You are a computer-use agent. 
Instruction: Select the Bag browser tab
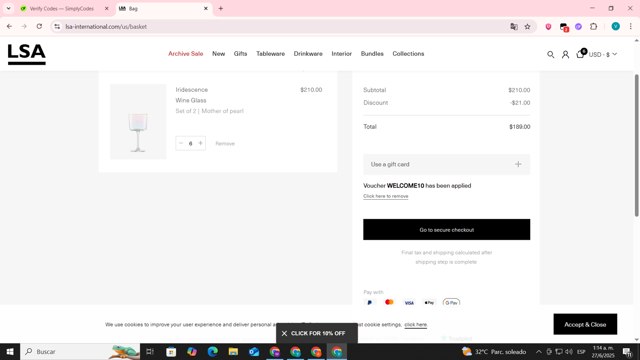(x=163, y=8)
